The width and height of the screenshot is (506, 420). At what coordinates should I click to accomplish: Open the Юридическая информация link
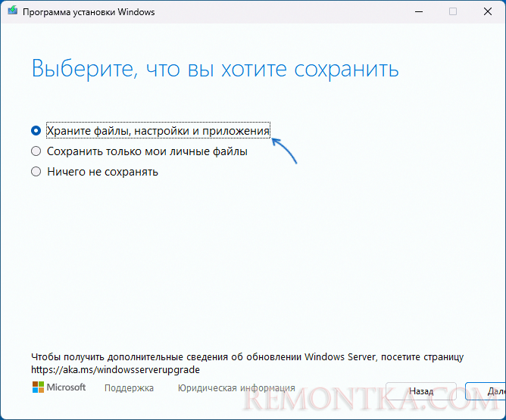click(236, 387)
